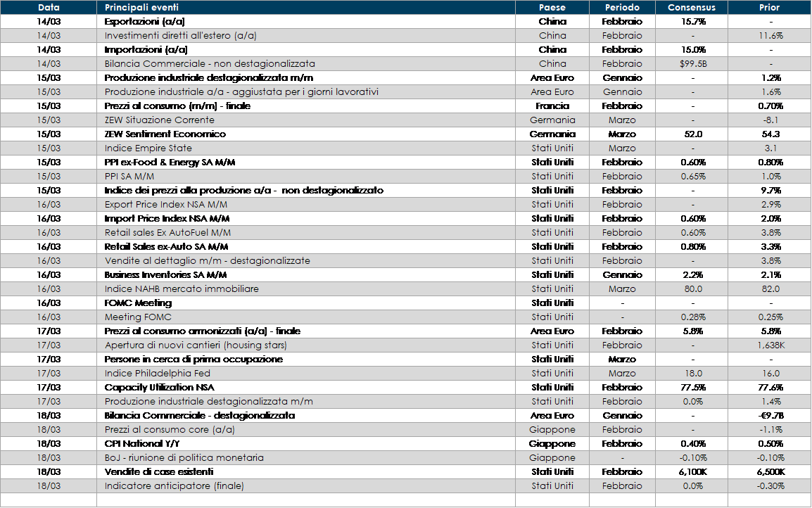
Task: Select the Principali eventi column header
Action: 141,8
